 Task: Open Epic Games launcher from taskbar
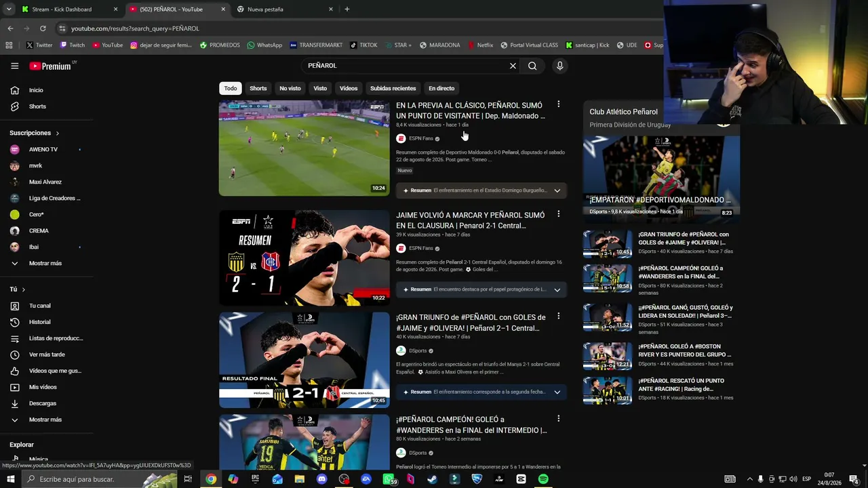coord(256,479)
